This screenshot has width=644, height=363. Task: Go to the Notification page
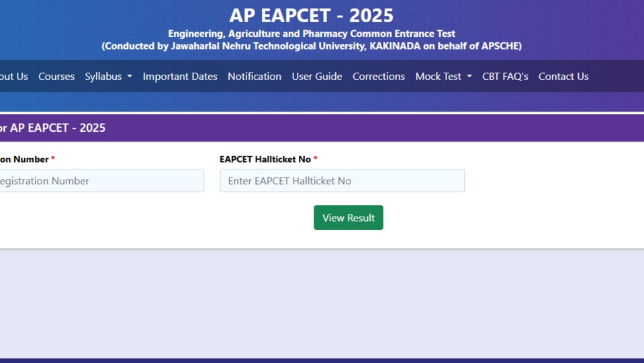[x=255, y=77]
